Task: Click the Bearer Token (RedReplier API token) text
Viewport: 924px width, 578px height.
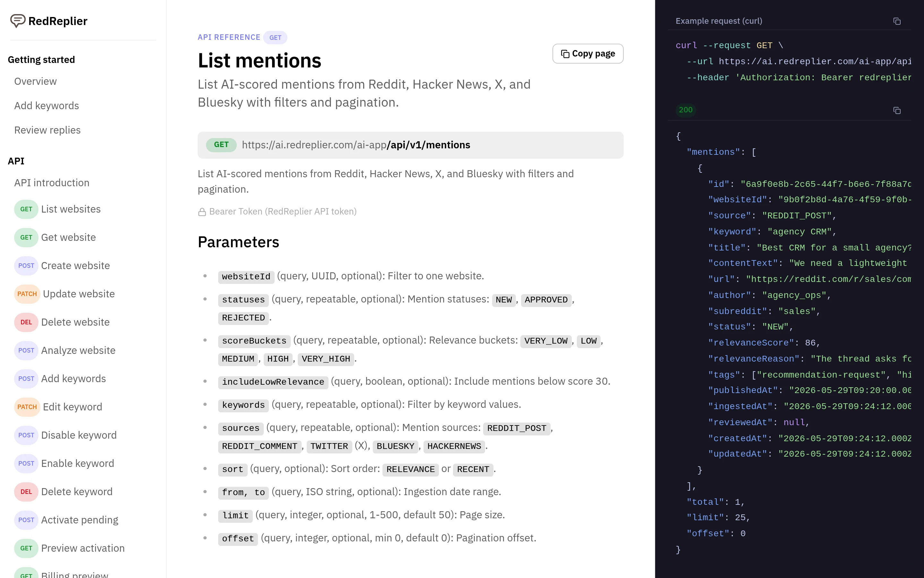Action: [283, 211]
